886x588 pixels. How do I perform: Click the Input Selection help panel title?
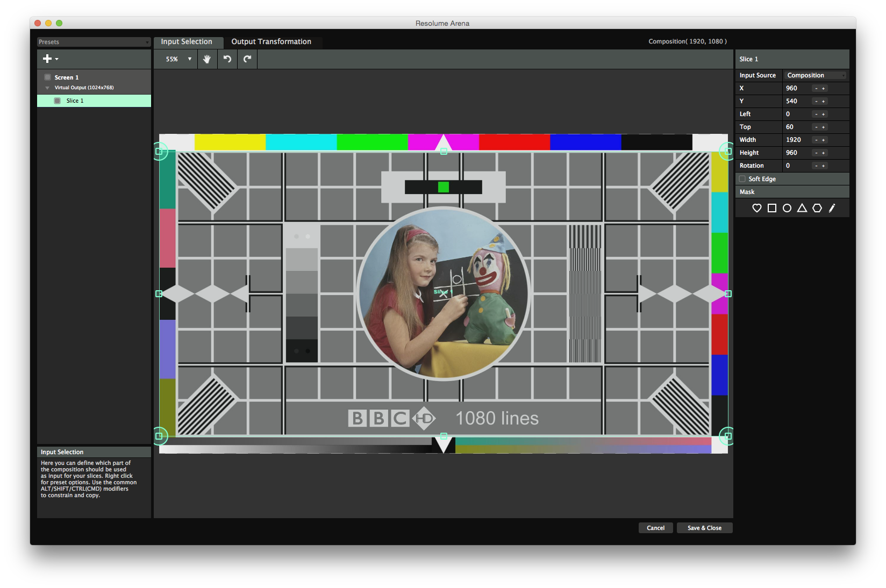(94, 452)
